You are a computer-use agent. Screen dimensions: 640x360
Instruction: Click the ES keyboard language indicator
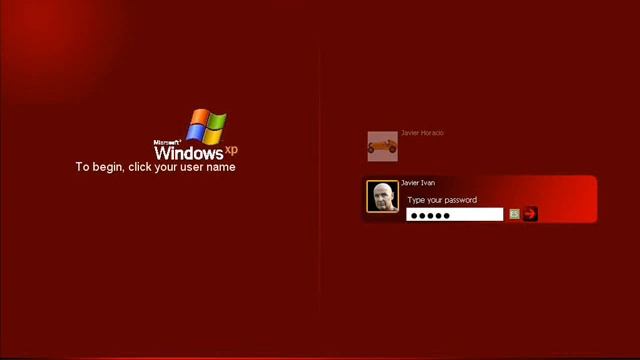point(514,214)
